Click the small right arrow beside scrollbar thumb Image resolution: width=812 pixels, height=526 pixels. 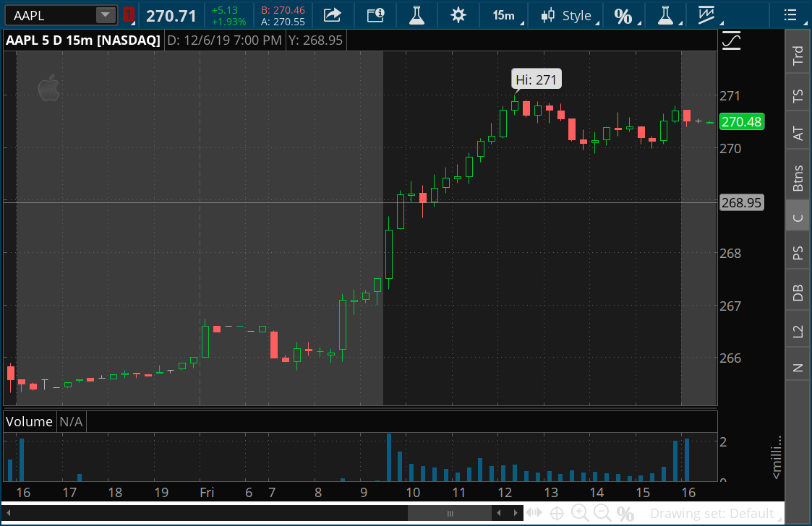pos(516,513)
